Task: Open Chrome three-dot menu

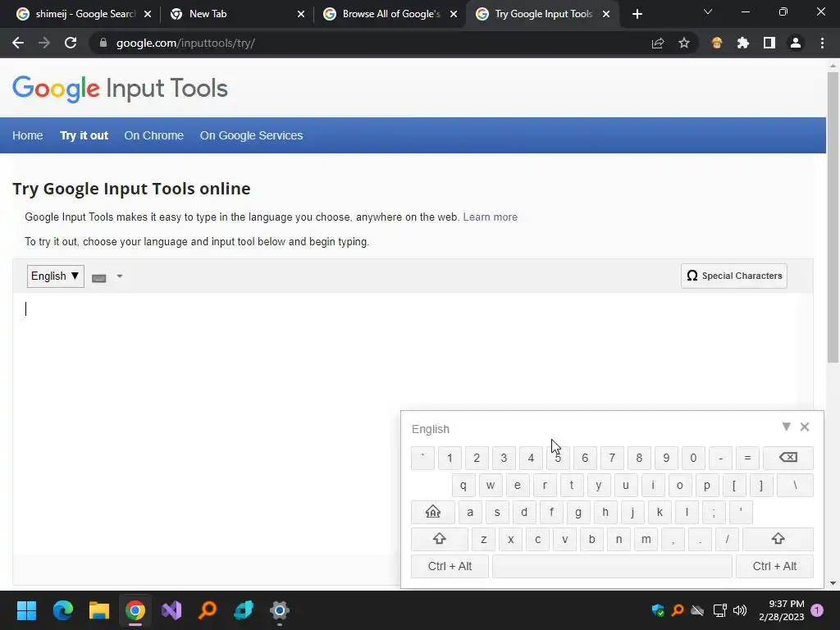Action: click(x=822, y=43)
